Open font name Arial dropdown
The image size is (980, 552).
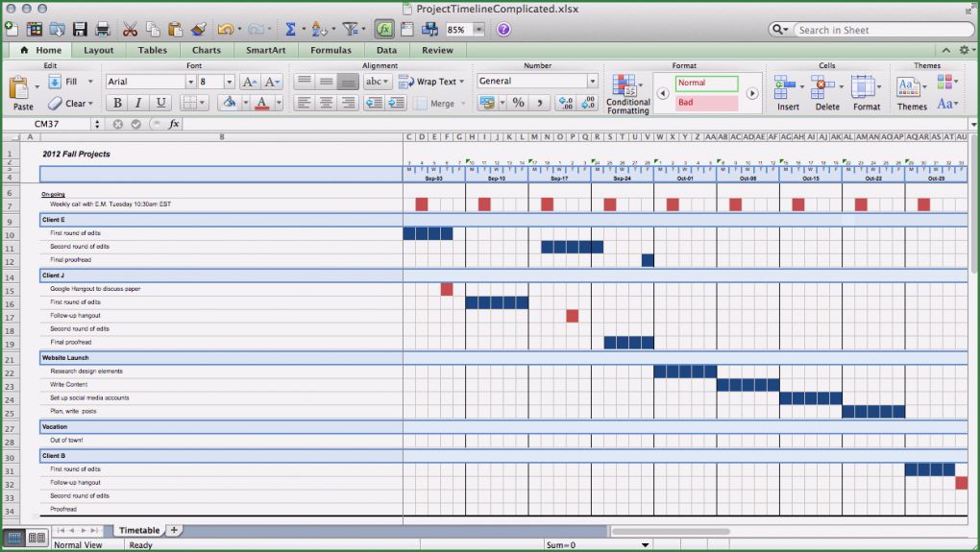pyautogui.click(x=190, y=82)
